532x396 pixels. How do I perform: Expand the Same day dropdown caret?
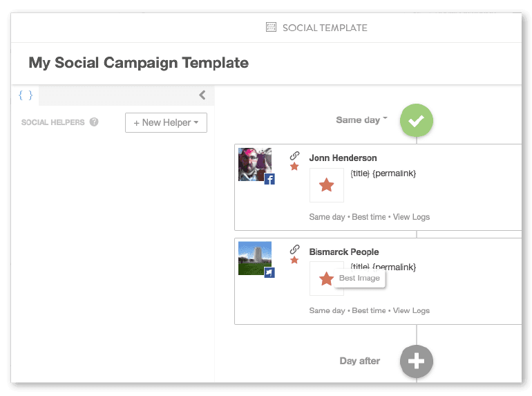click(x=385, y=118)
